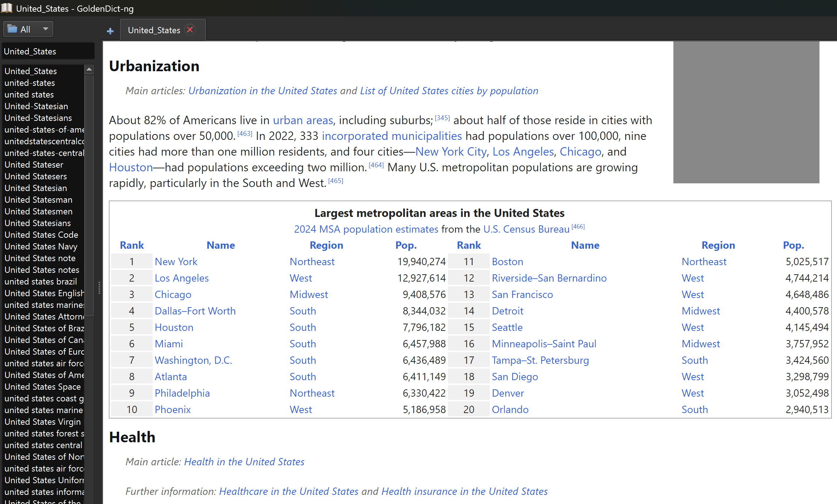Select 'United States Navy' from word list

41,247
